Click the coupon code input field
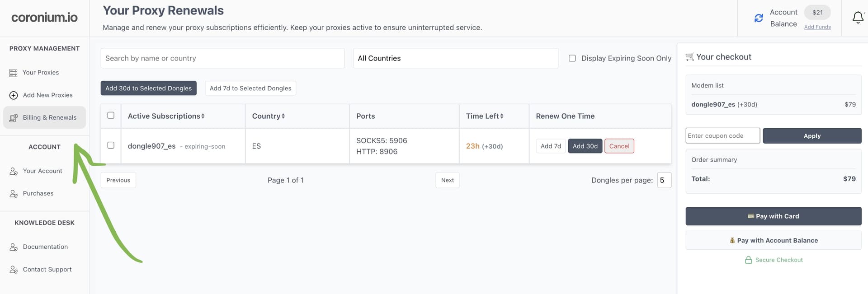This screenshot has width=868, height=294. tap(722, 136)
